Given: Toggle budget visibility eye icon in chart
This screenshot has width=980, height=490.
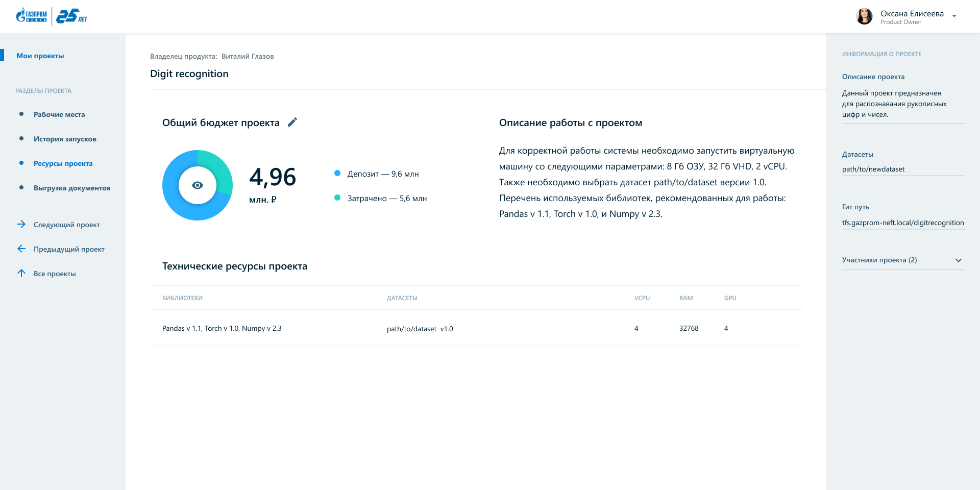Looking at the screenshot, I should click(x=198, y=185).
